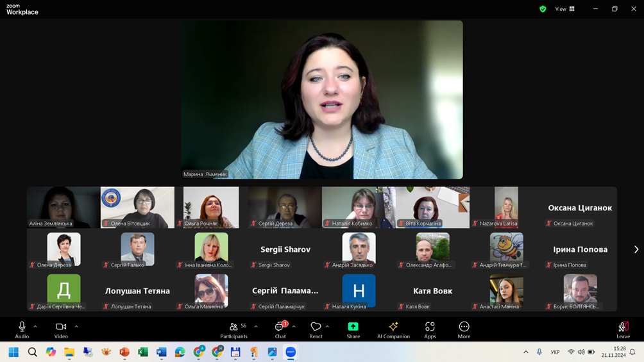Open volume control in system tray

click(581, 352)
